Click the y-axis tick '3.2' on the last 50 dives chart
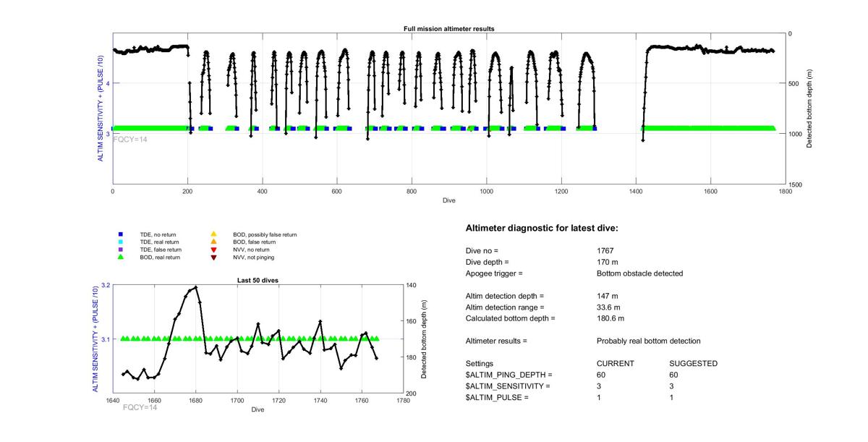The height and width of the screenshot is (442, 868). pyautogui.click(x=106, y=286)
